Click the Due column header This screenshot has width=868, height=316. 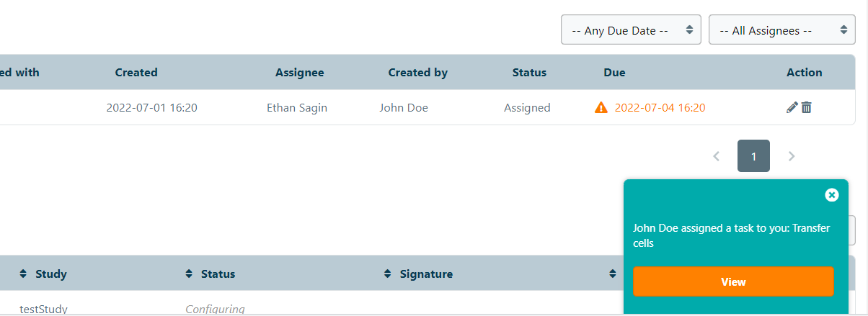(614, 73)
